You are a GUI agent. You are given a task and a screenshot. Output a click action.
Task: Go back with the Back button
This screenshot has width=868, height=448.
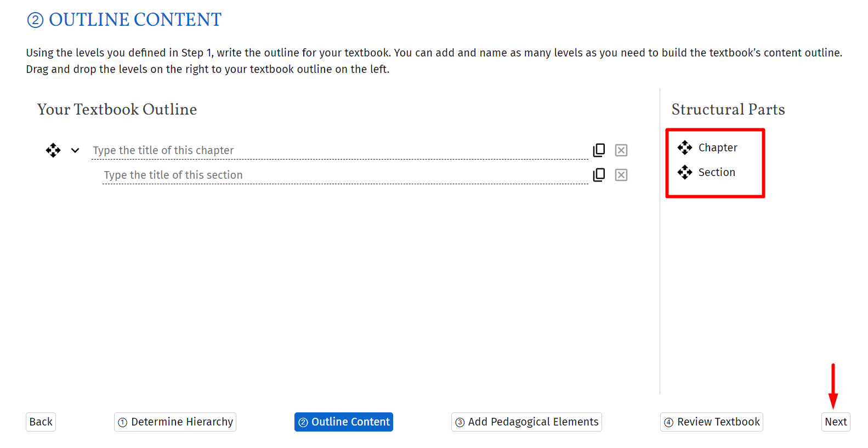[x=41, y=422]
